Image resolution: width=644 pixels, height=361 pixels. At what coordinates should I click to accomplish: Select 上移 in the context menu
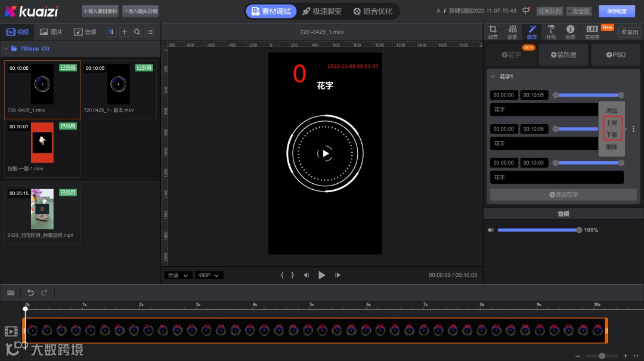(612, 123)
